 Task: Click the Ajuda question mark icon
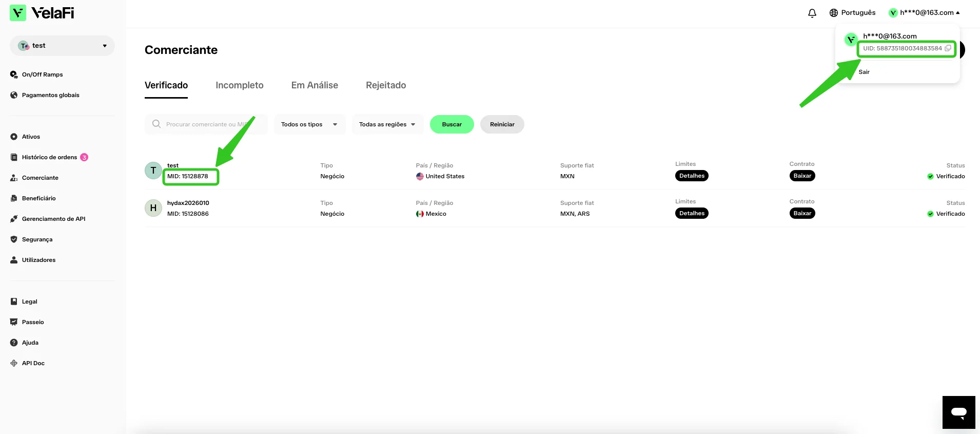tap(14, 343)
